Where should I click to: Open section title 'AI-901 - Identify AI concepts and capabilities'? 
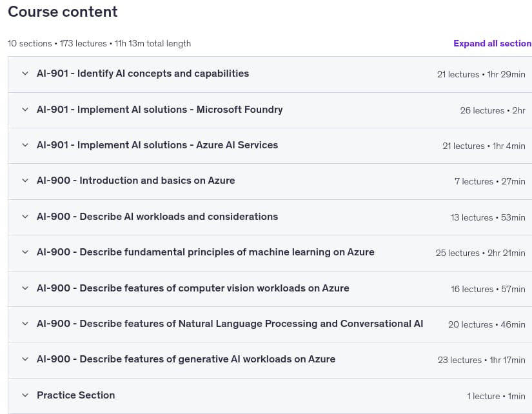(x=143, y=74)
